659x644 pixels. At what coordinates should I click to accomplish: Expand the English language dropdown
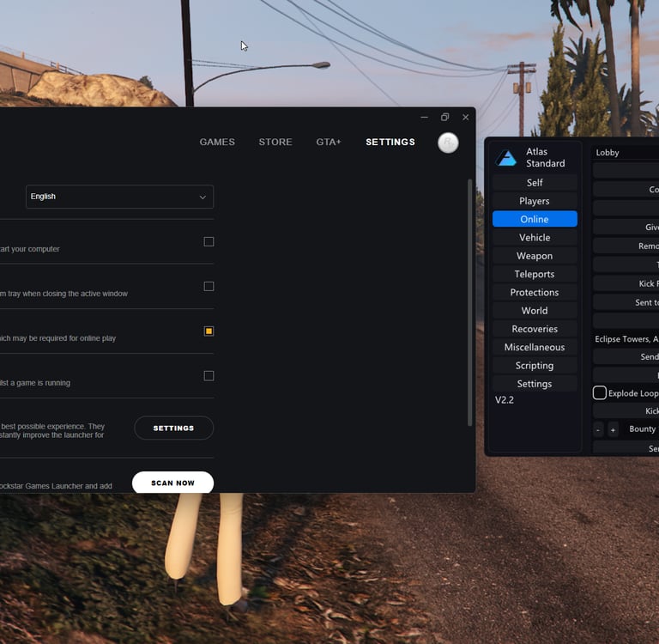119,197
